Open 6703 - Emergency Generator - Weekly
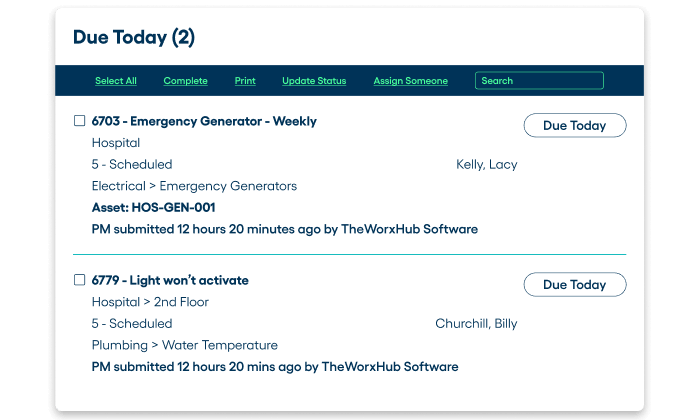700x420 pixels. (x=204, y=121)
